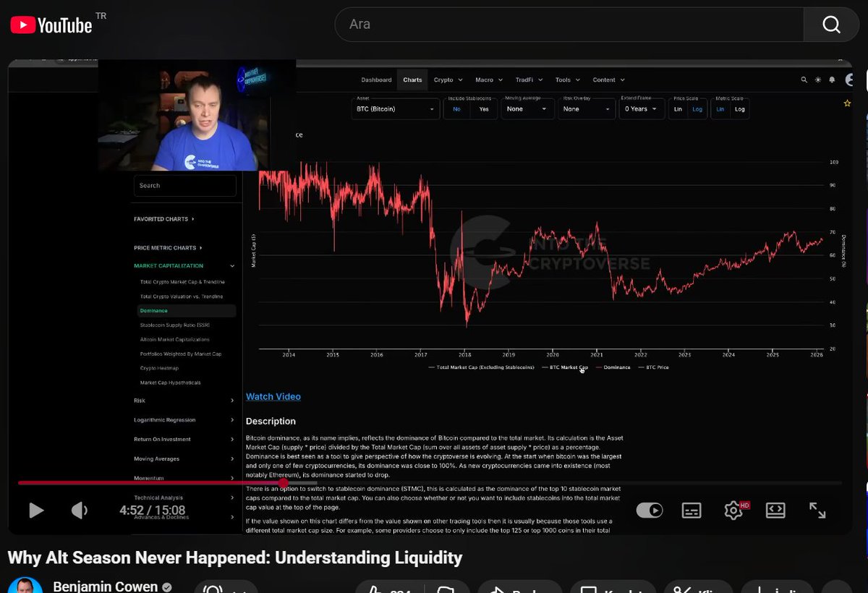Open YouTube player settings gear

(733, 511)
